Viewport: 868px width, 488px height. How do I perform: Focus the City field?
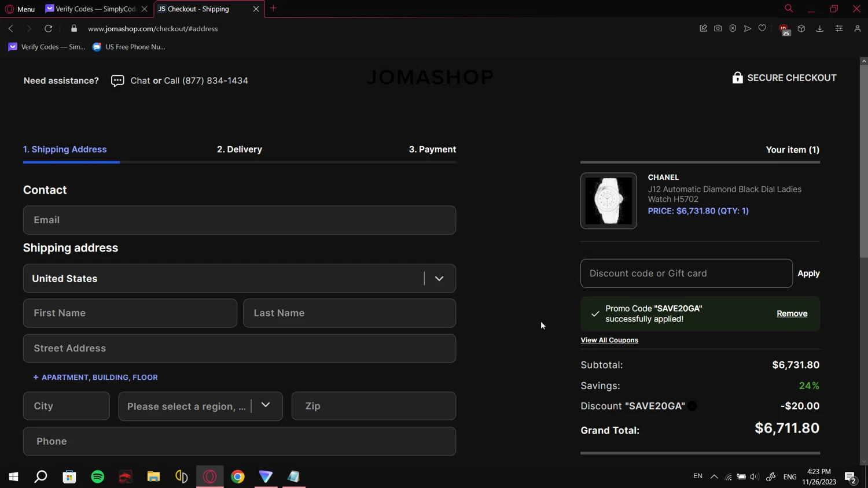click(67, 406)
